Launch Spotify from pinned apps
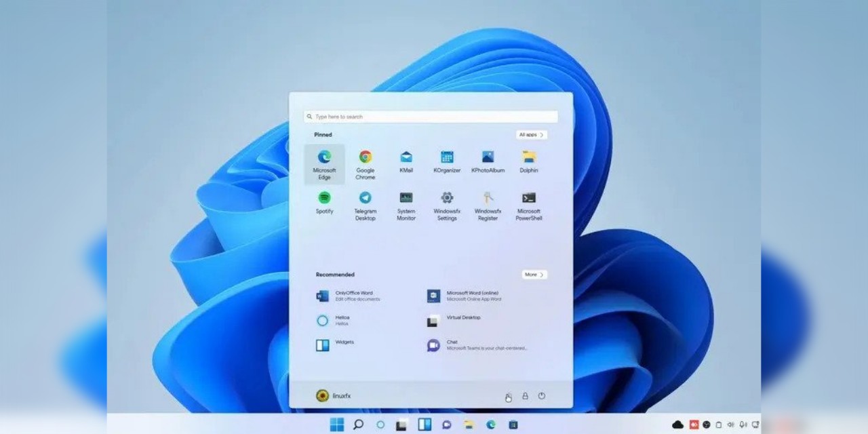This screenshot has height=434, width=868. coord(324,202)
